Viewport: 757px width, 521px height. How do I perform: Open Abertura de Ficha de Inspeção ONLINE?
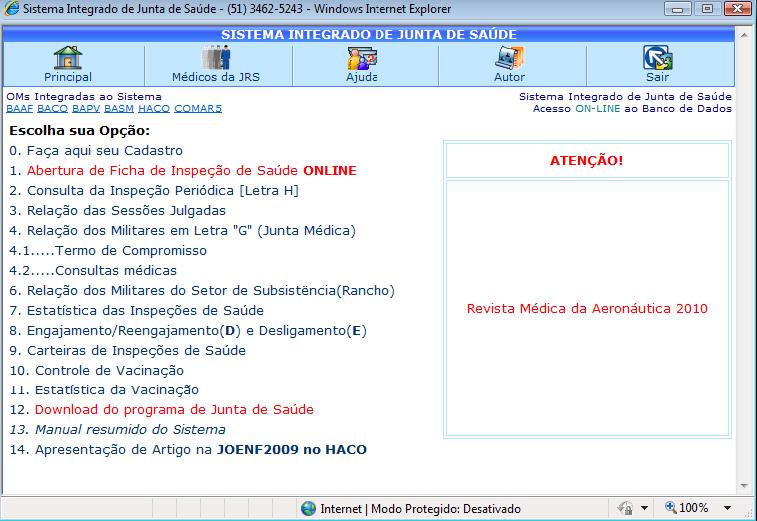pyautogui.click(x=191, y=170)
